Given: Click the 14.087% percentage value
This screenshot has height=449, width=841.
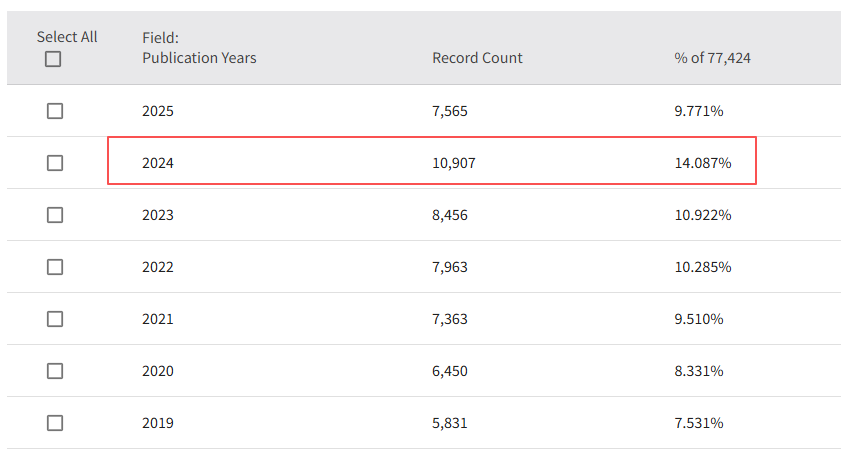Looking at the screenshot, I should pos(703,163).
